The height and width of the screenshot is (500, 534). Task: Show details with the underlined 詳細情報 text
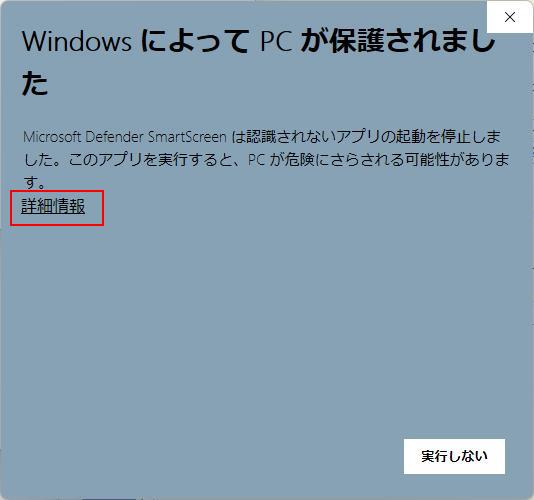(53, 206)
